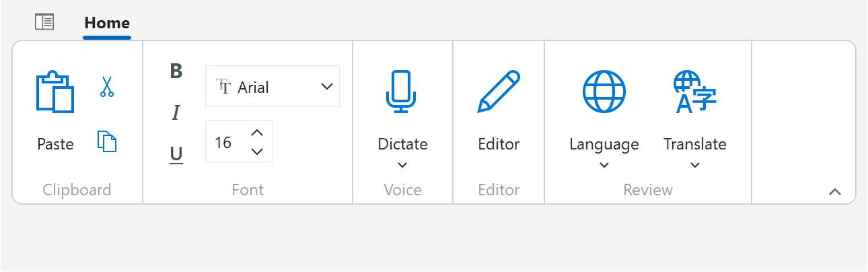Click the font size field showing 16
Image resolution: width=868 pixels, height=272 pixels.
pos(223,142)
